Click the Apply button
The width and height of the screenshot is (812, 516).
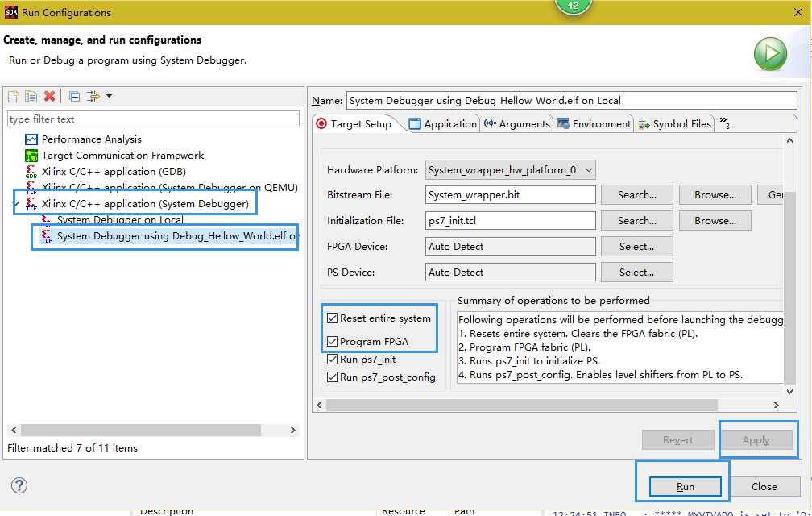tap(756, 440)
